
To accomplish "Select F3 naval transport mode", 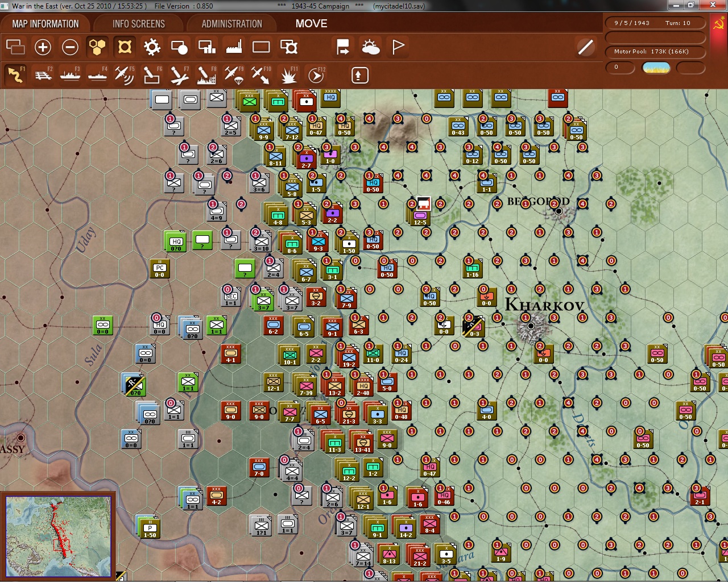I will (x=70, y=75).
